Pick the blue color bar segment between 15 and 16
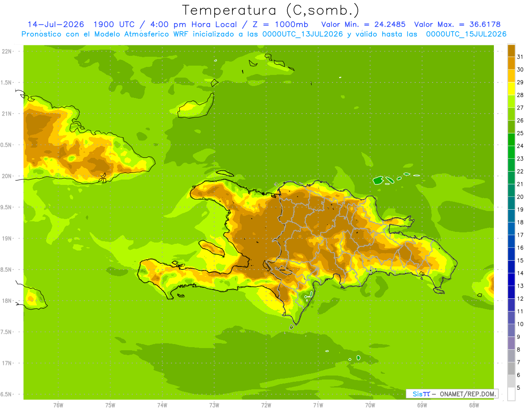The image size is (532, 411). click(x=511, y=254)
